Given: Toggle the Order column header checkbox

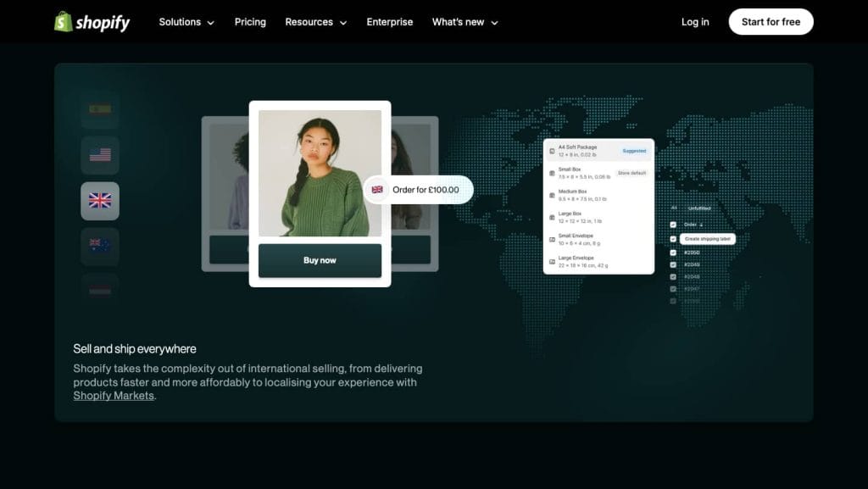Looking at the screenshot, I should tap(672, 224).
